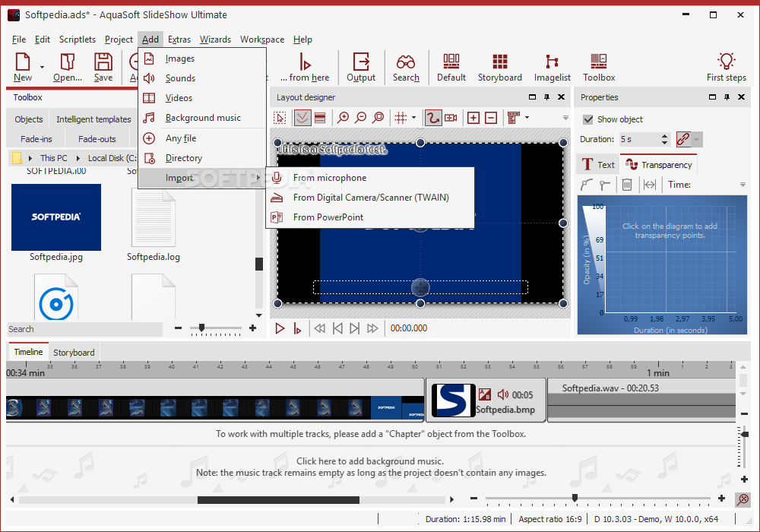Select Softpedia.bmp object in timeline
The image size is (760, 532).
pyautogui.click(x=486, y=401)
